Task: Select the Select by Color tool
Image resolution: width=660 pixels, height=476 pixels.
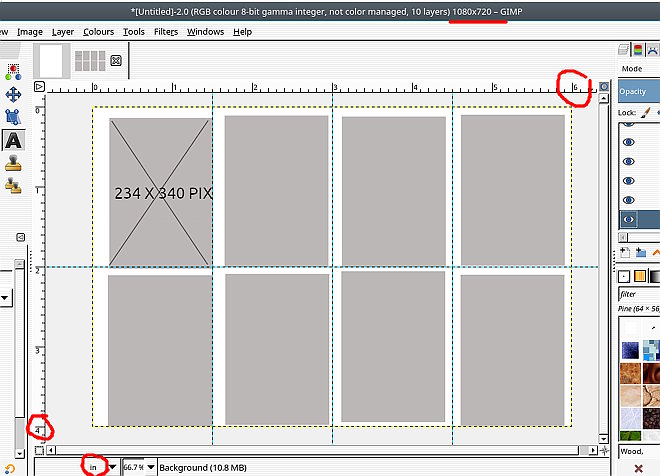Action: [x=13, y=72]
